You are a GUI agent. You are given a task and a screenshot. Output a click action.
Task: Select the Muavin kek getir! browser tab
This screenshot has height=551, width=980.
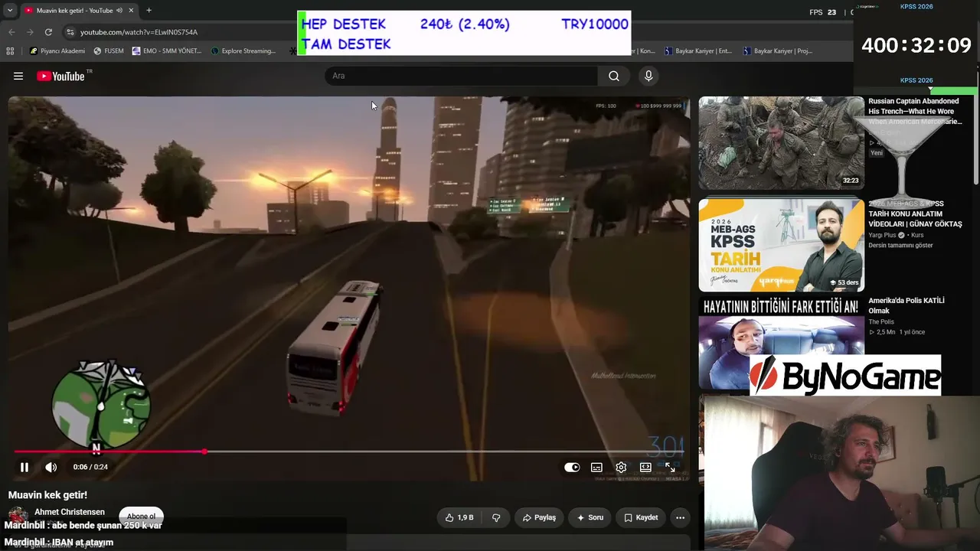(x=79, y=11)
